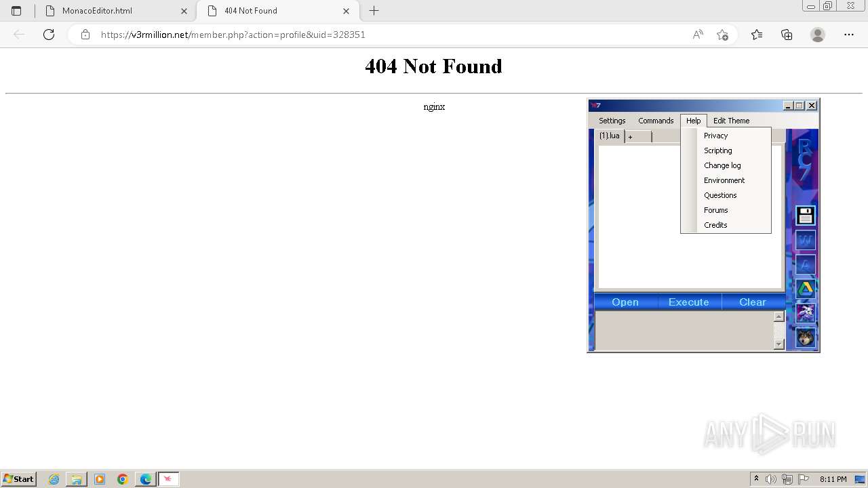Open the Commands menu in RC7
The width and height of the screenshot is (868, 488).
pos(656,121)
